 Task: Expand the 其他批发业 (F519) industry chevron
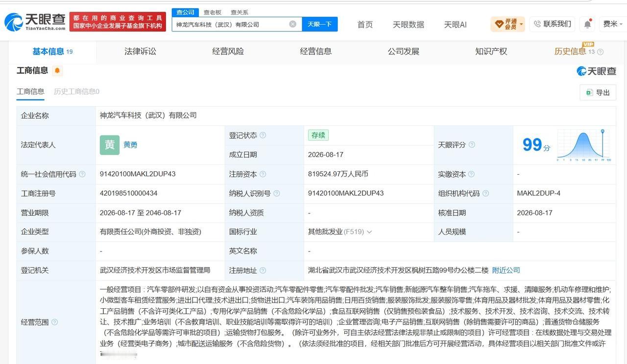click(369, 232)
